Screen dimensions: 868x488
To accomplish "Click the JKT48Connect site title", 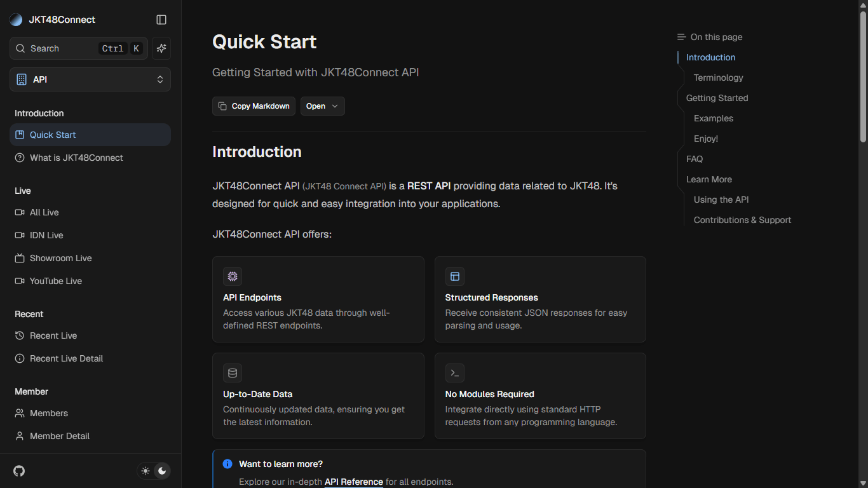I will tap(62, 20).
